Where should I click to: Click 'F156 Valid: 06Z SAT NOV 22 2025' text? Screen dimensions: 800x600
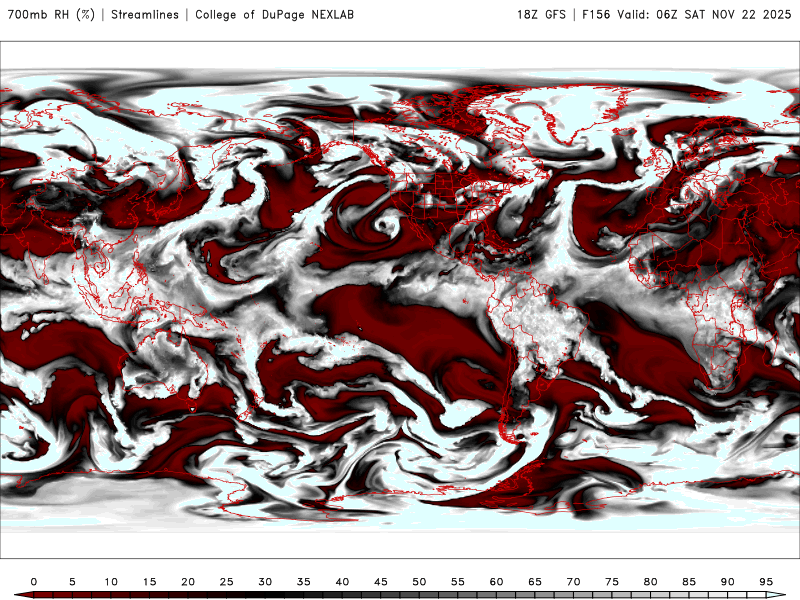tap(687, 15)
